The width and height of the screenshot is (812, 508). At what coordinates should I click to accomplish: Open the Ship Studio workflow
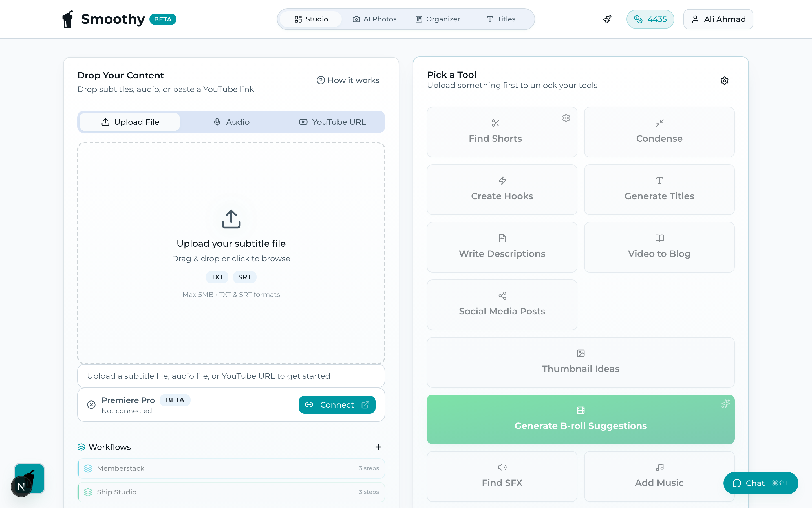click(231, 492)
